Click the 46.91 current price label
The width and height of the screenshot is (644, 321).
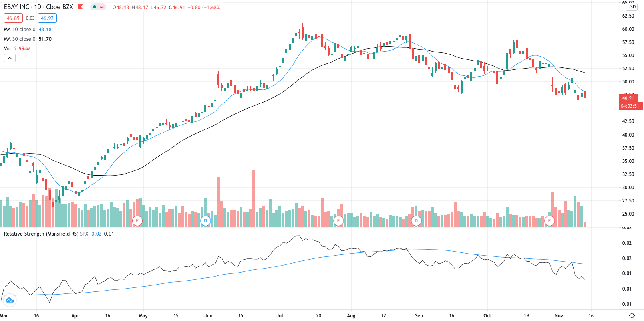[x=628, y=98]
